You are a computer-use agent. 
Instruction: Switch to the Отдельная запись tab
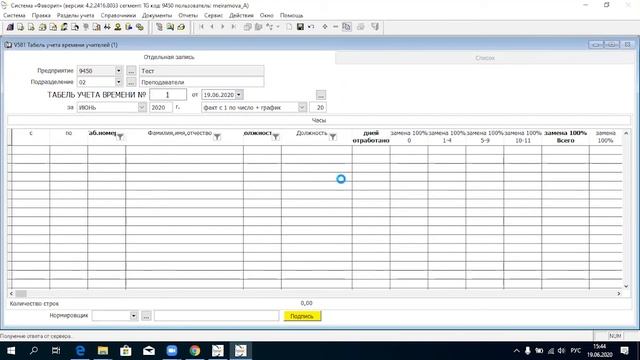tap(169, 57)
